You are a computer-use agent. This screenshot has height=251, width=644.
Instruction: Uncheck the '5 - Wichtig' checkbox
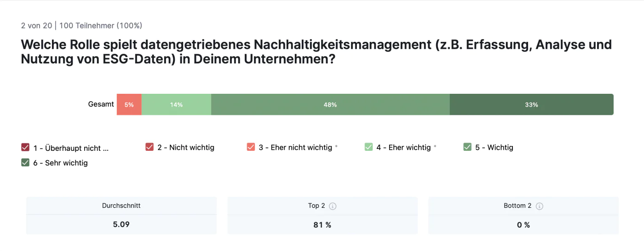point(467,147)
